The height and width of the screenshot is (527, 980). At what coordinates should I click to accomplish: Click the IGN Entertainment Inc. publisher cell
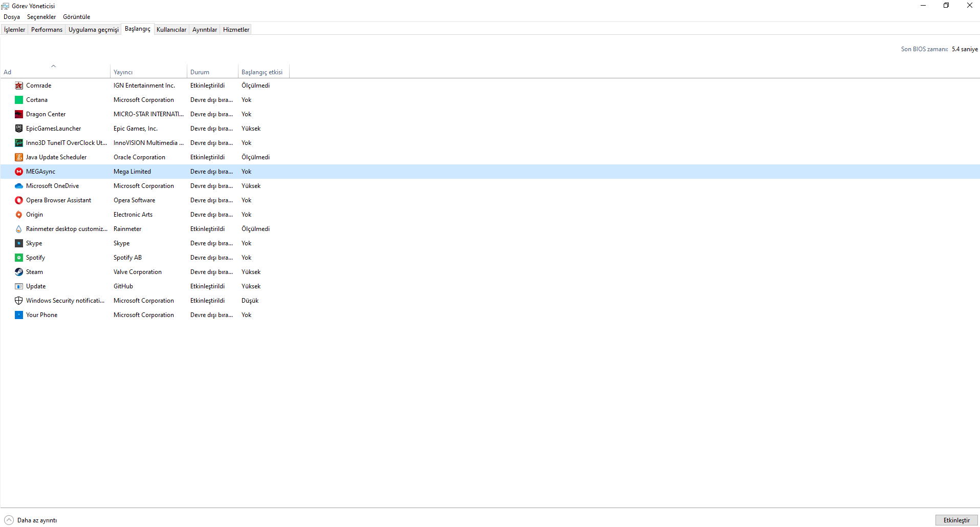(x=144, y=86)
